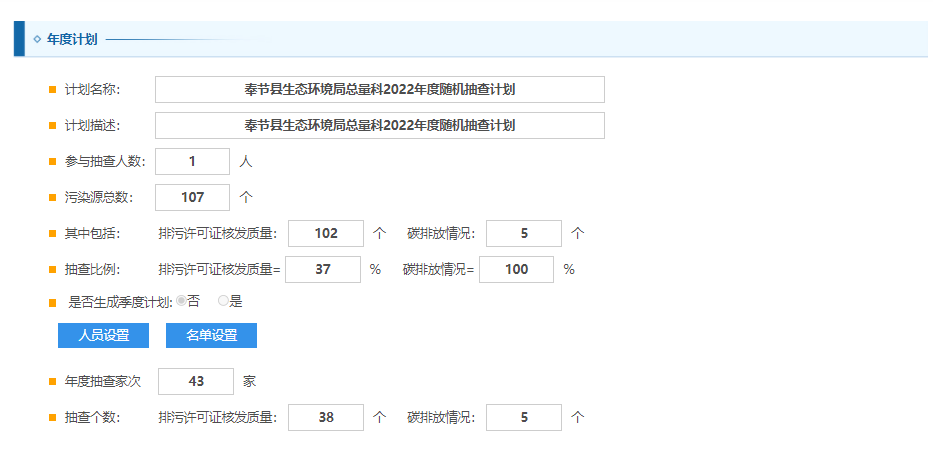Click 抽查个数 碳排放情况 field showing 5
Screen dimensions: 933x449
tap(524, 417)
